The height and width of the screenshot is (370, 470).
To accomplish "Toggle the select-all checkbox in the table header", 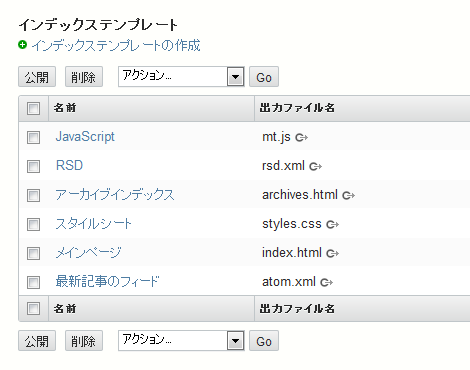I will [x=33, y=108].
